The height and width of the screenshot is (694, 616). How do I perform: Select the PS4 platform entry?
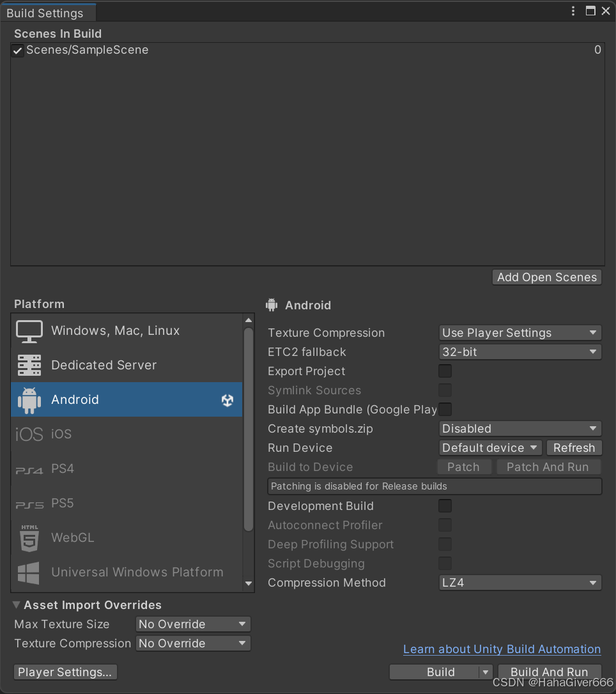tap(127, 468)
